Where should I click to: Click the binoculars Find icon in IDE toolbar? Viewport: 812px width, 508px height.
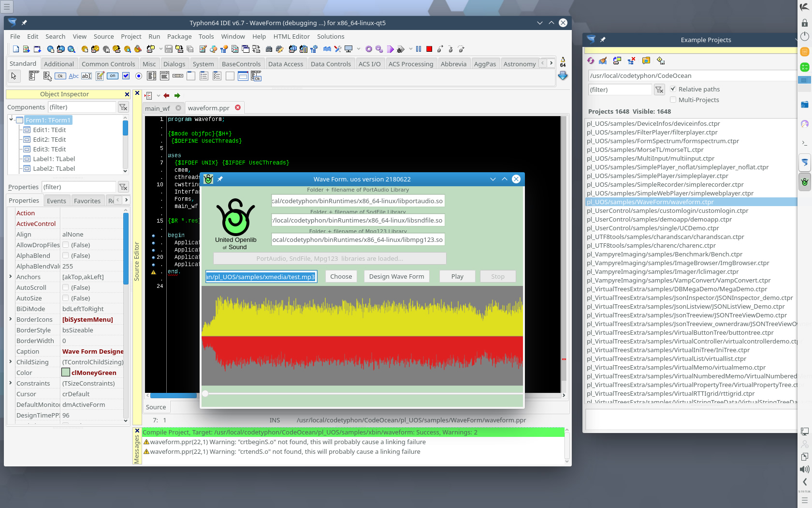tap(269, 49)
